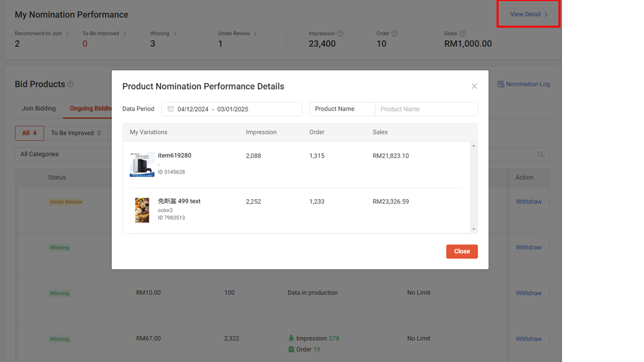
Task: Click the search magnifier icon
Action: pyautogui.click(x=540, y=154)
